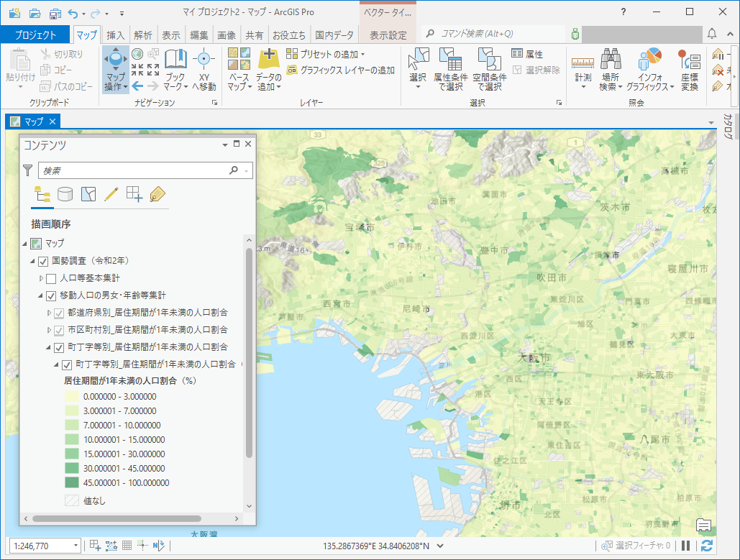Uncheck the 国勢調査(令和2年) layer
The height and width of the screenshot is (560, 740).
click(42, 261)
